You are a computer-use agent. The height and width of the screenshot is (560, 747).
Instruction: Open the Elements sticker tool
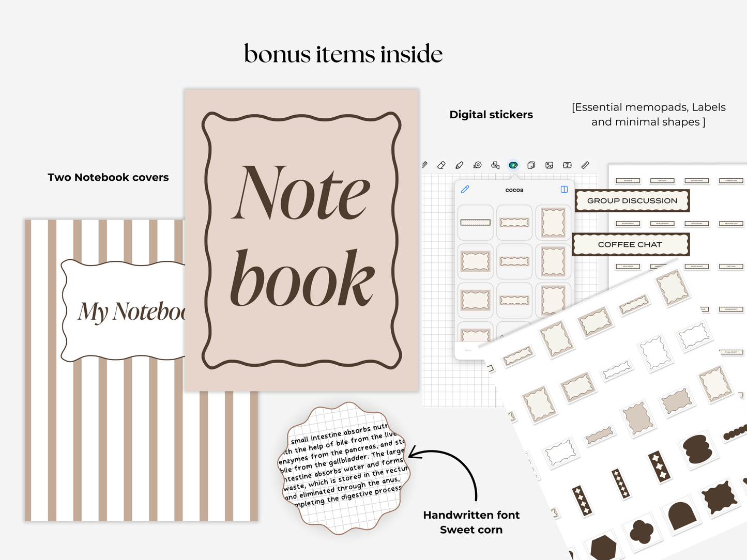pos(513,165)
